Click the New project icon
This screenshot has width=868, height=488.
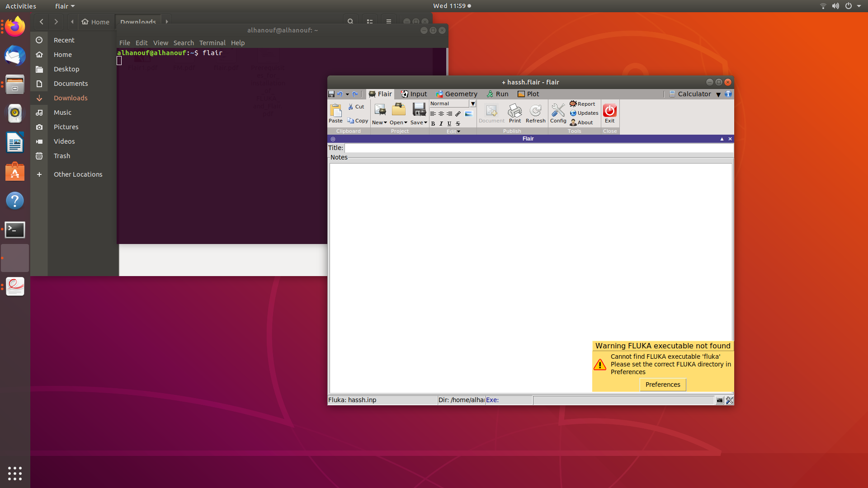pos(380,110)
